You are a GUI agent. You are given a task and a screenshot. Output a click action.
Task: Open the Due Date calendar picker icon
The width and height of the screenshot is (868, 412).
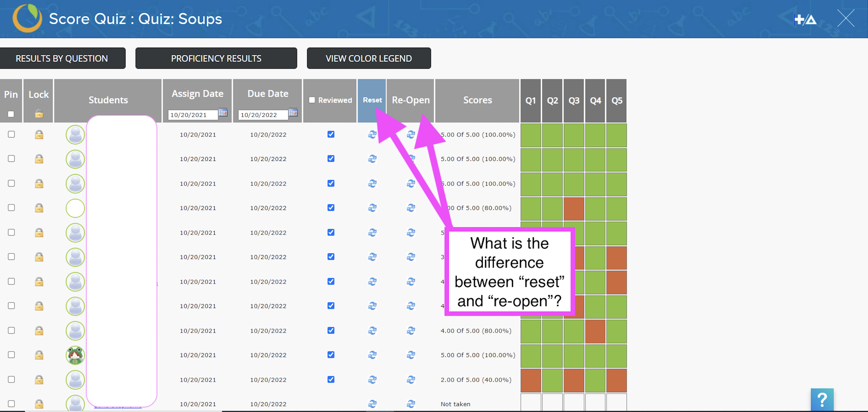(x=293, y=113)
